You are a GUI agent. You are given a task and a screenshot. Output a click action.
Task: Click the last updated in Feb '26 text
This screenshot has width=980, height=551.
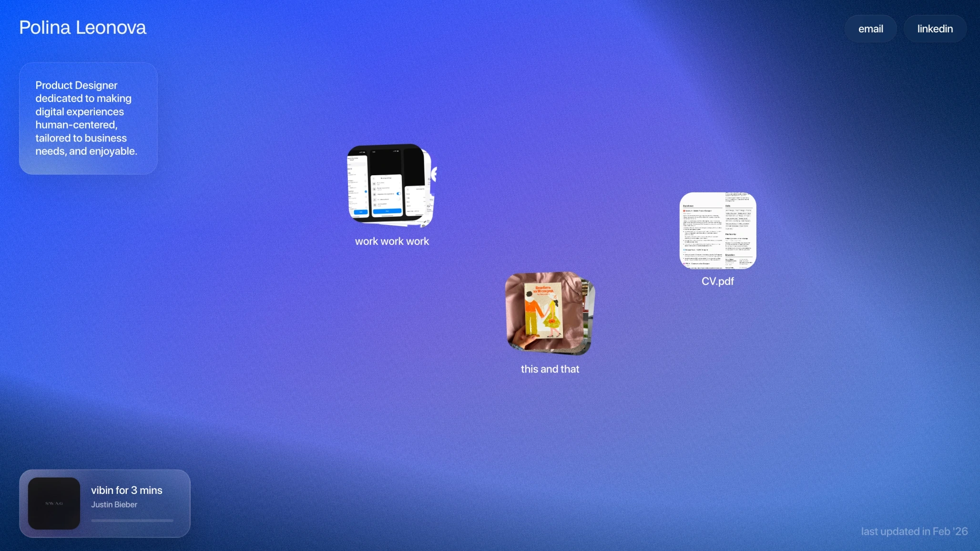(914, 531)
